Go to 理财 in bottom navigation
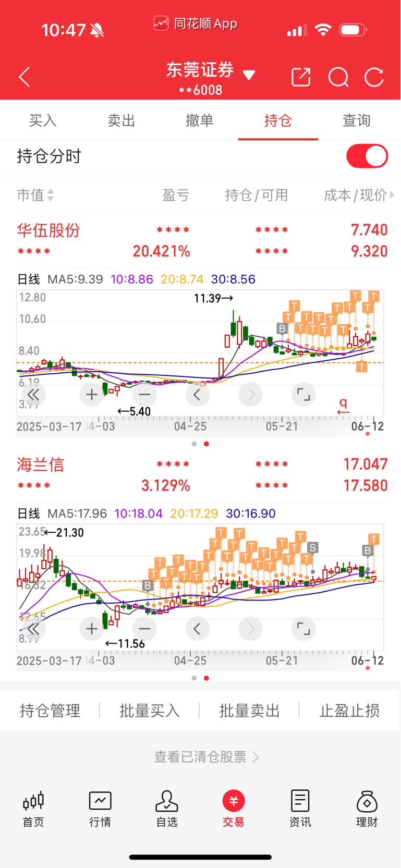 click(x=367, y=809)
